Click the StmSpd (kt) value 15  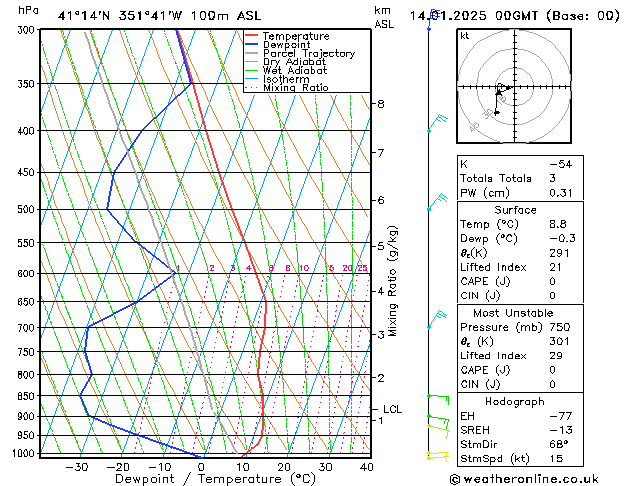[556, 458]
